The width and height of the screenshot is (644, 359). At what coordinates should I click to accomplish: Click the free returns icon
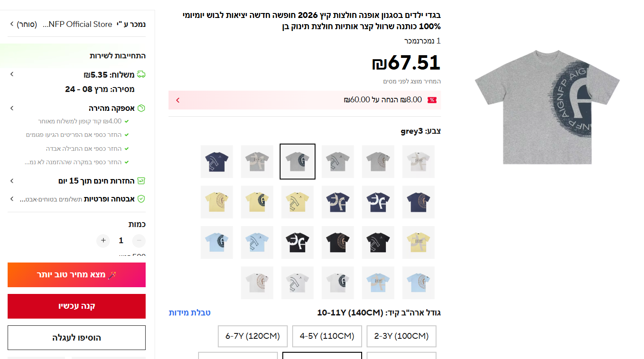[141, 181]
